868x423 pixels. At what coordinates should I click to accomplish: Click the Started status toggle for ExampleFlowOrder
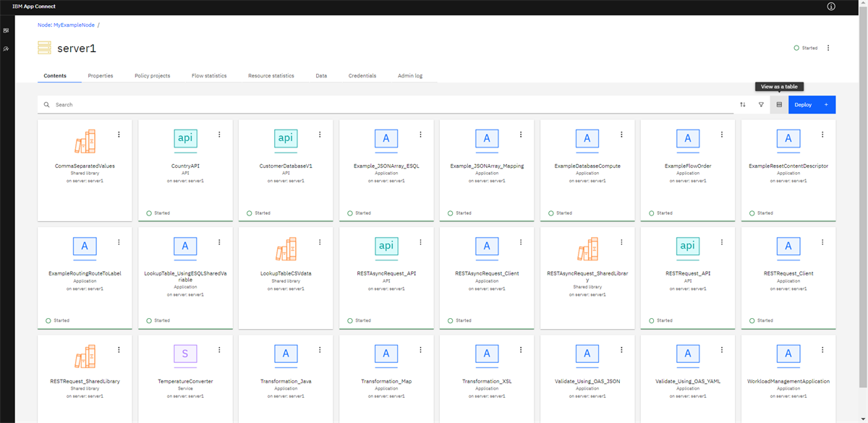point(651,213)
